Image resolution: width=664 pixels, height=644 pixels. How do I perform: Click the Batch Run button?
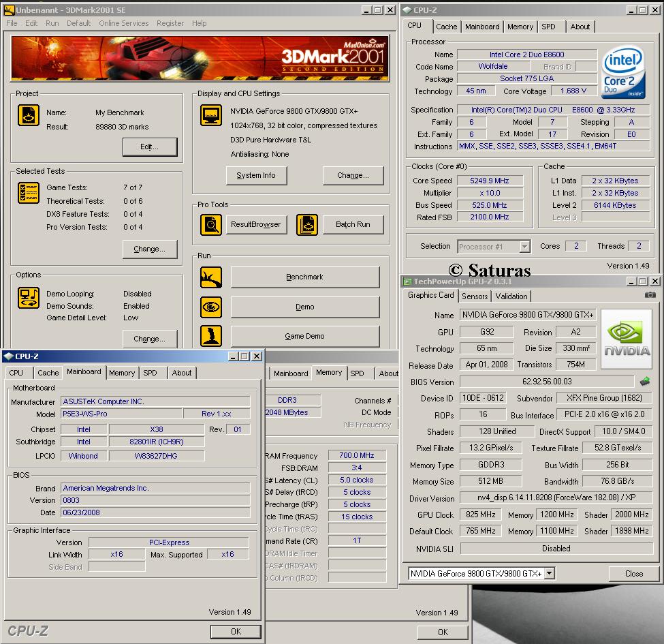pos(353,225)
